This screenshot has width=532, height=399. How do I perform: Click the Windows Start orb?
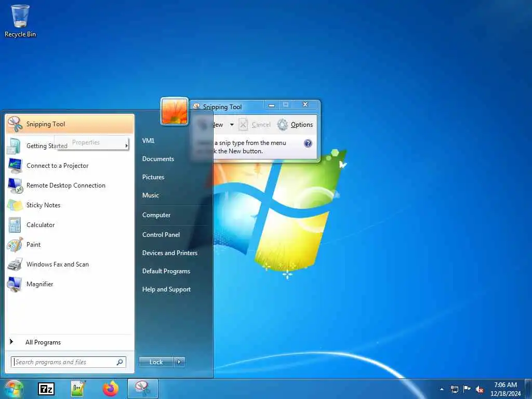point(14,389)
